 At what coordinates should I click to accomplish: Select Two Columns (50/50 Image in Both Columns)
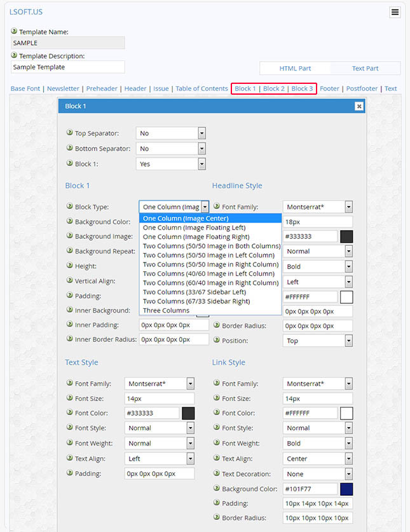click(210, 246)
